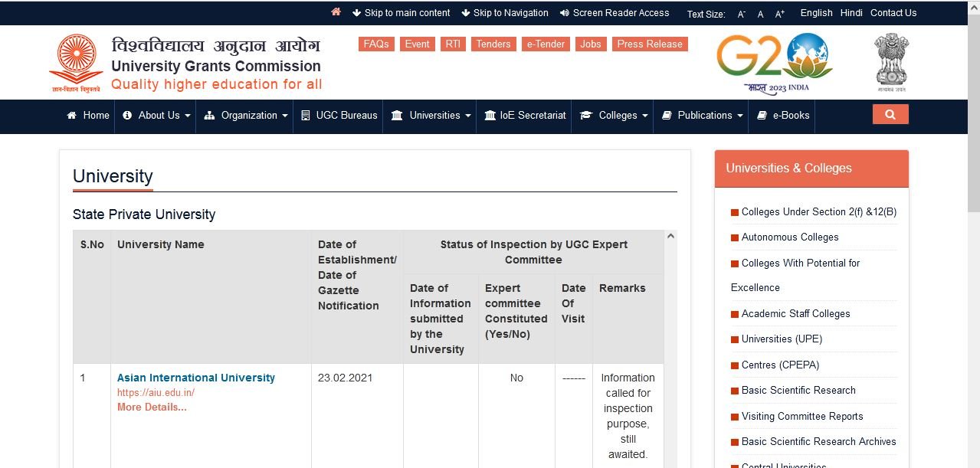This screenshot has height=468, width=980.
Task: Go to Home in the navigation bar
Action: (88, 116)
